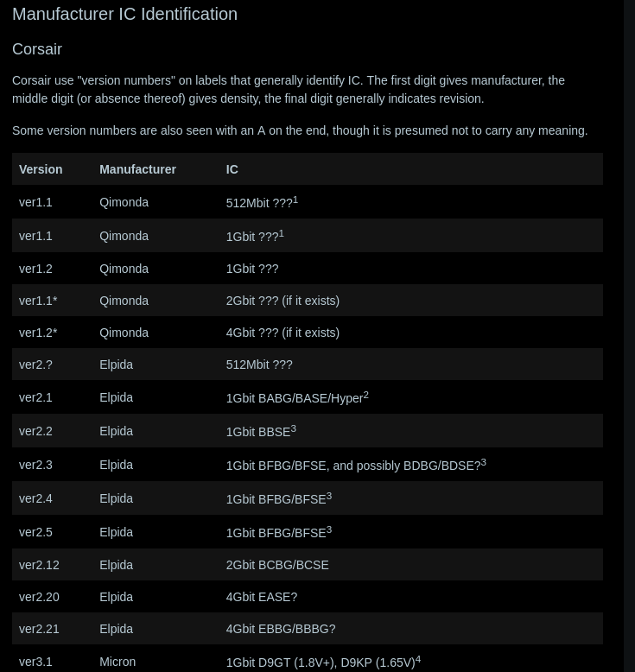Image resolution: width=635 pixels, height=672 pixels.
Task: Click the ver1.2* version cell
Action: 38,333
